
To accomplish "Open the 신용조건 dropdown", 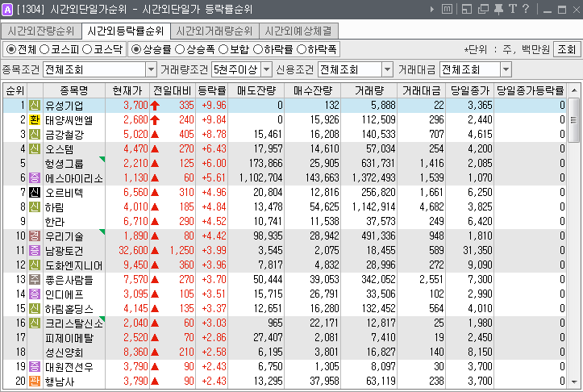I will pyautogui.click(x=387, y=69).
